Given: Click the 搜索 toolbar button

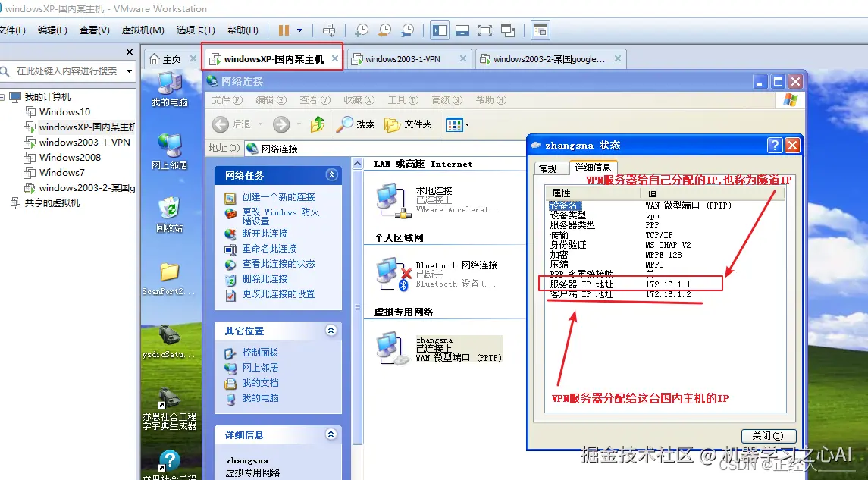Looking at the screenshot, I should tap(356, 124).
